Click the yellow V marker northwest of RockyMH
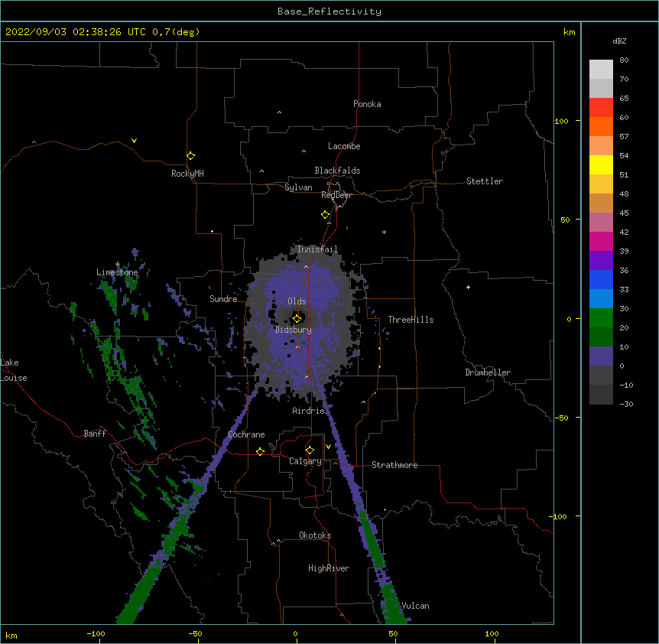This screenshot has width=659, height=644. [x=134, y=141]
